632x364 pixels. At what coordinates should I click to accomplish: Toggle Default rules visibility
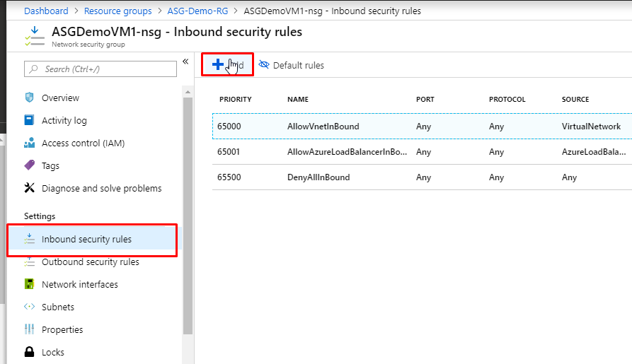click(x=292, y=65)
